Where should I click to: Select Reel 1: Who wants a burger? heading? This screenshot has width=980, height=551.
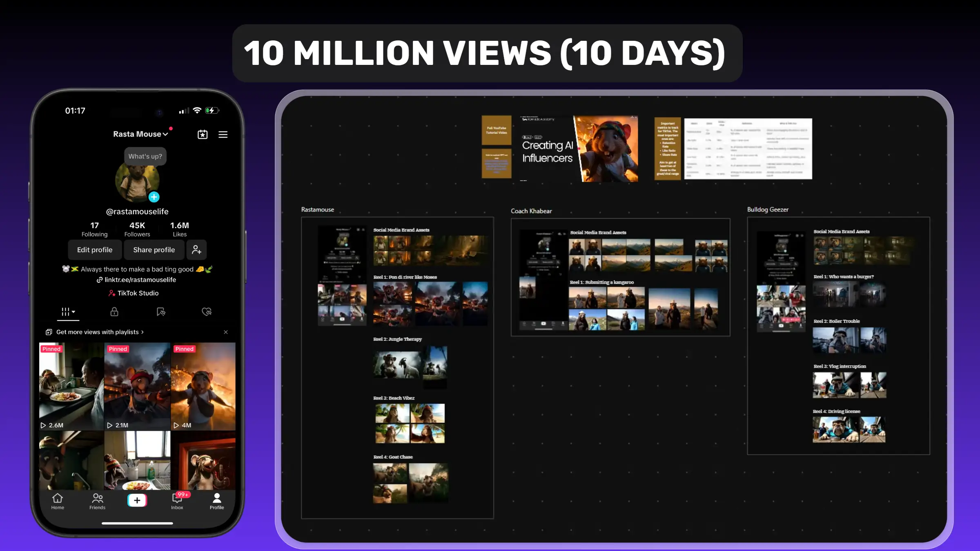844,277
